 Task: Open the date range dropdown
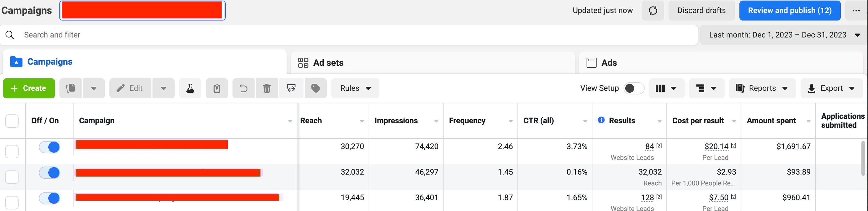pos(784,35)
